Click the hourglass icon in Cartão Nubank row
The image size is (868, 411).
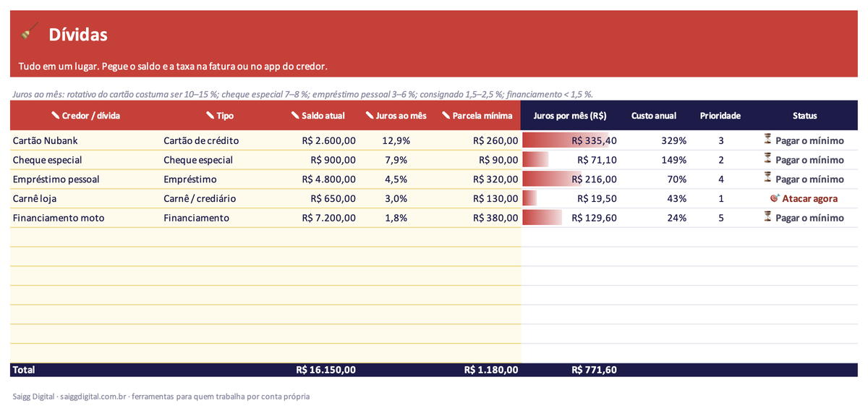point(768,140)
